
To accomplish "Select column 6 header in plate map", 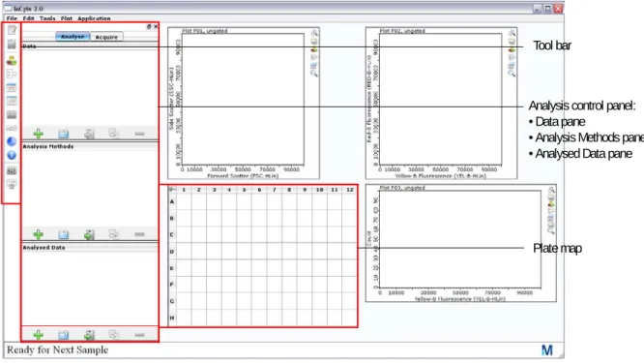I will [259, 190].
